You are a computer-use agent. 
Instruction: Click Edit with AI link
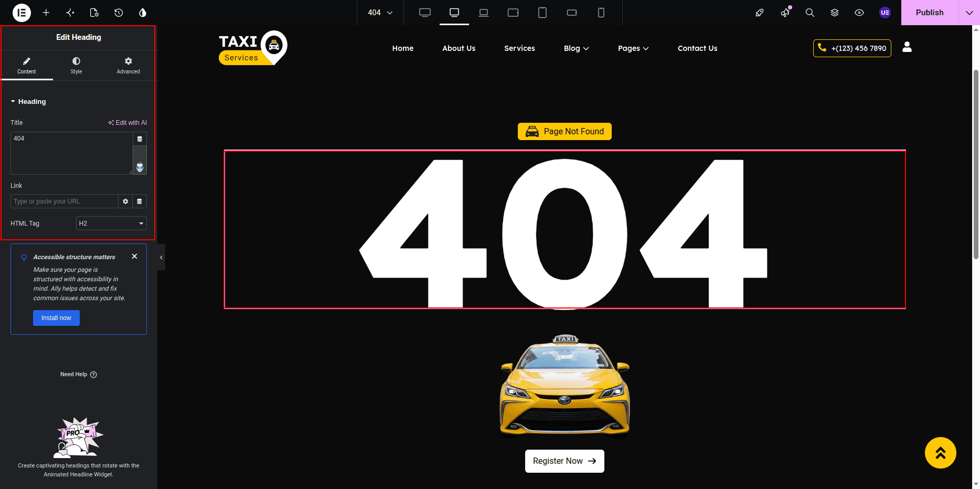[x=127, y=123]
